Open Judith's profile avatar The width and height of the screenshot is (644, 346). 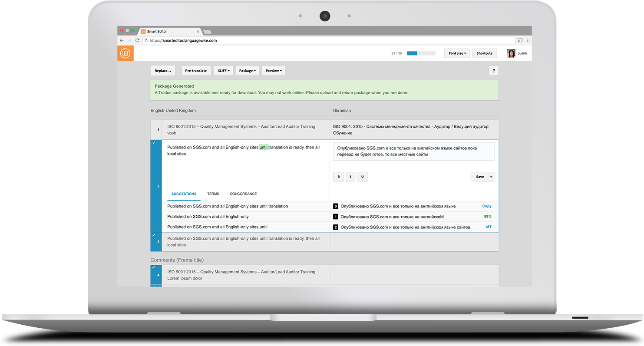coord(511,53)
